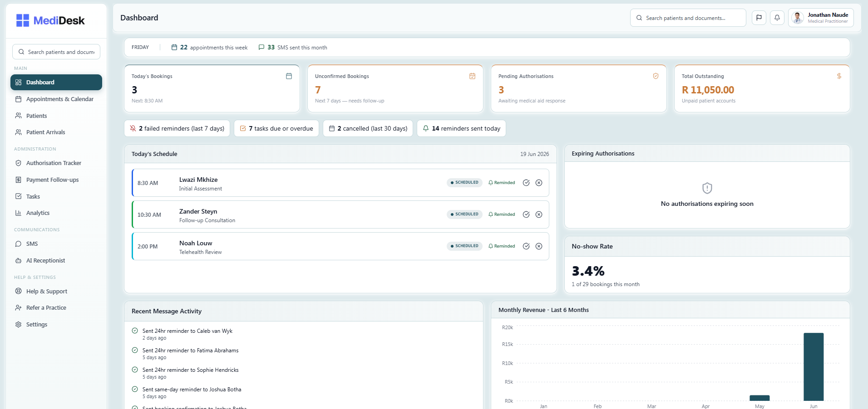The width and height of the screenshot is (868, 409).
Task: Mark Lwazi Mkhize appointment complete
Action: coord(526,183)
